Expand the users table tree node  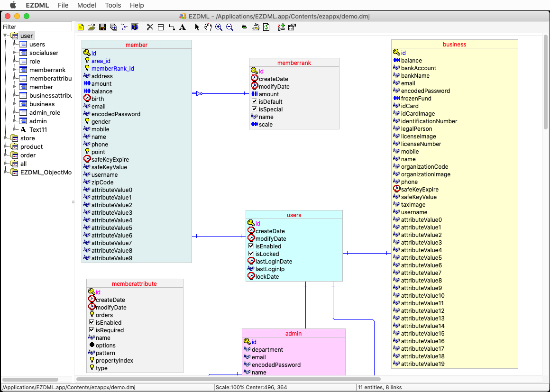click(15, 44)
